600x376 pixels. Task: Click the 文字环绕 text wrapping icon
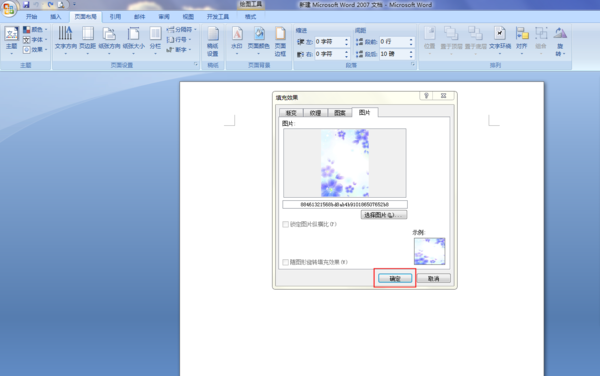[x=500, y=40]
